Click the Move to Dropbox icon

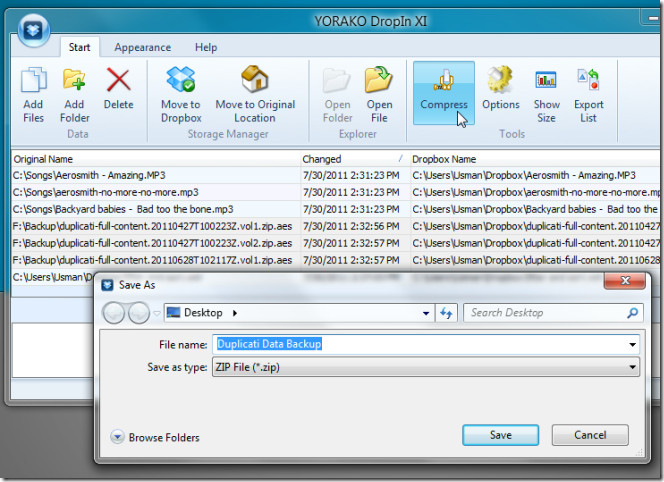(x=181, y=79)
